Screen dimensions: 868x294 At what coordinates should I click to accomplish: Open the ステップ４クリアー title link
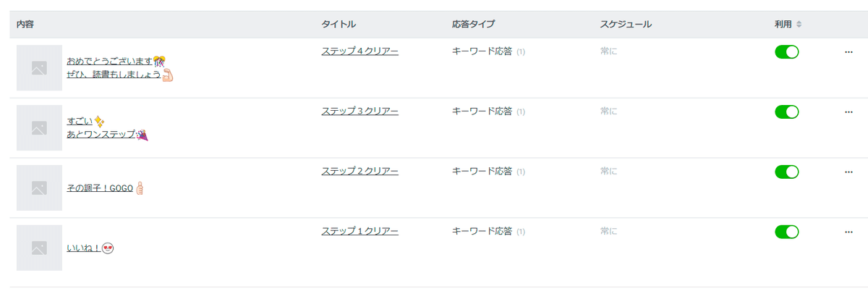pos(359,51)
